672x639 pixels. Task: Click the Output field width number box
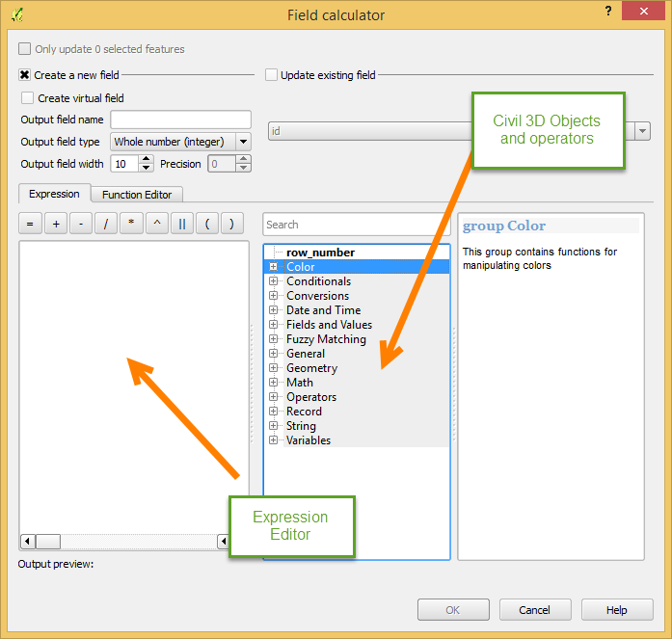point(124,164)
